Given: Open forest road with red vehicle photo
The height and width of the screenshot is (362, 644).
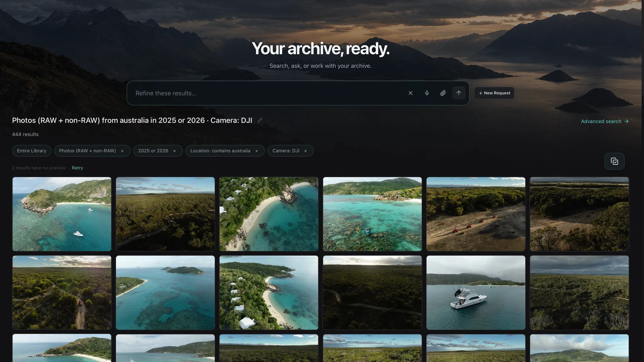Looking at the screenshot, I should (x=62, y=292).
